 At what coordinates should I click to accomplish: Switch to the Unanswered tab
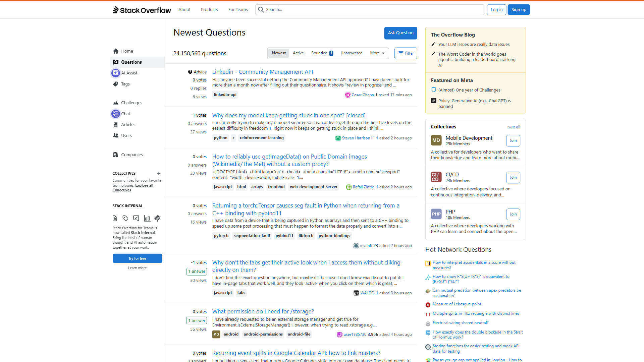point(352,53)
